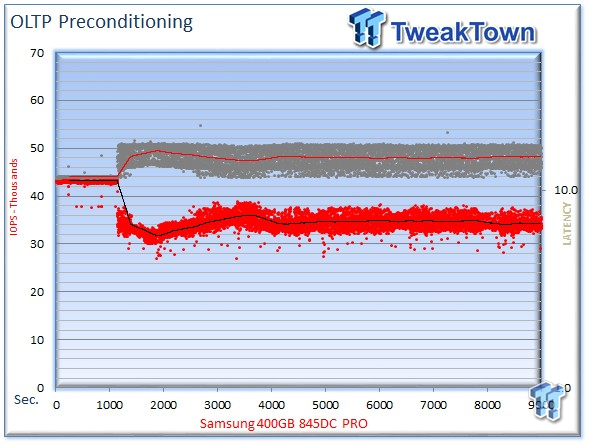589x445 pixels.
Task: Click the y-axis value 30
Action: click(x=37, y=244)
